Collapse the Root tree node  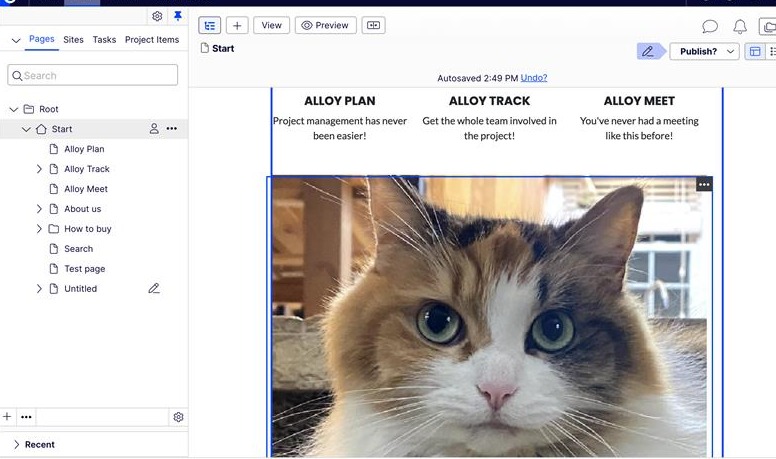(x=14, y=109)
